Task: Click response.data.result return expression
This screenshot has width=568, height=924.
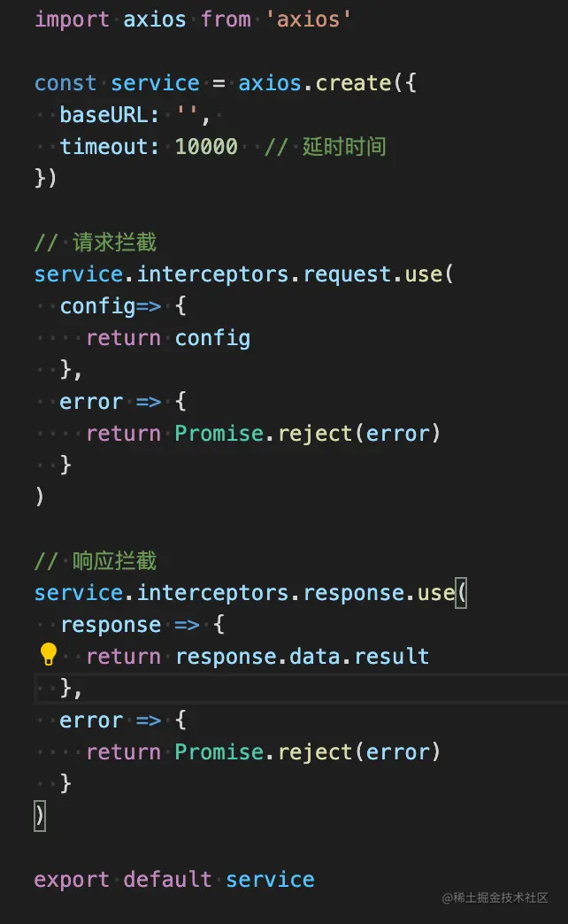Action: click(303, 657)
